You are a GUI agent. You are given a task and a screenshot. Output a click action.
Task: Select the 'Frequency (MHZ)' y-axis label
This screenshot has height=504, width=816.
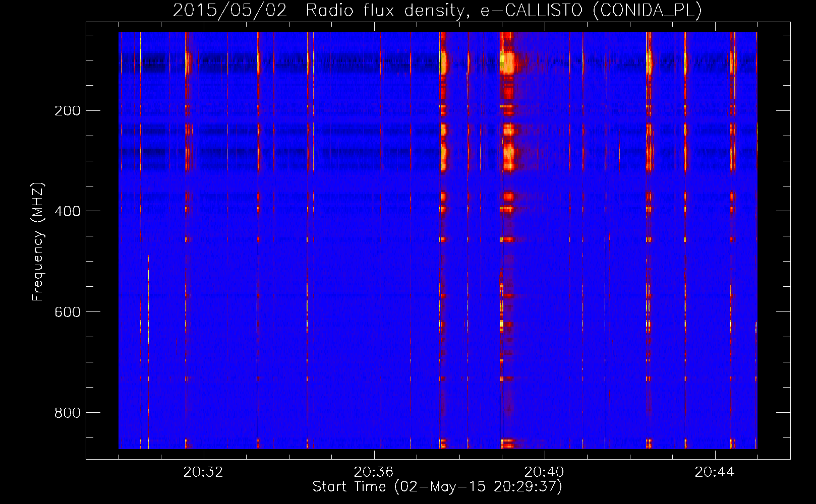[38, 241]
